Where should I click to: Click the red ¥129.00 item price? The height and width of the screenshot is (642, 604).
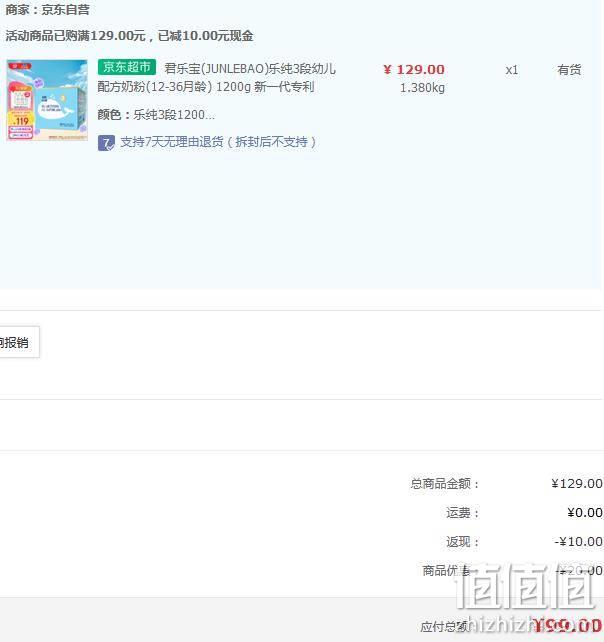pyautogui.click(x=414, y=70)
